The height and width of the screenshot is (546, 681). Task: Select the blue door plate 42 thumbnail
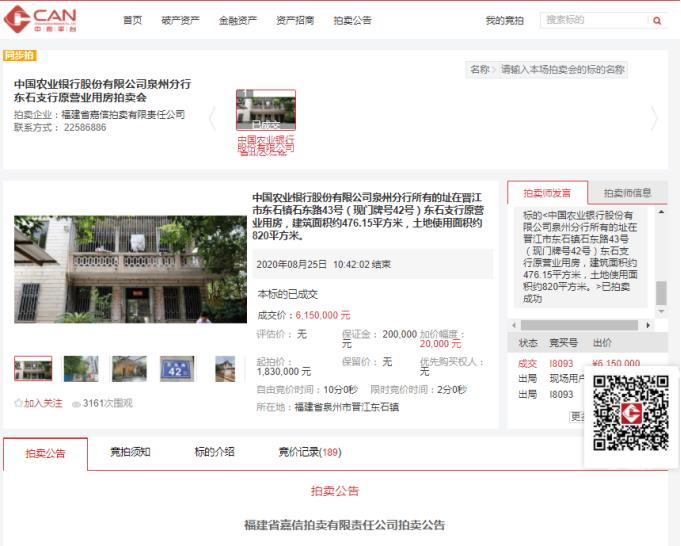(177, 368)
